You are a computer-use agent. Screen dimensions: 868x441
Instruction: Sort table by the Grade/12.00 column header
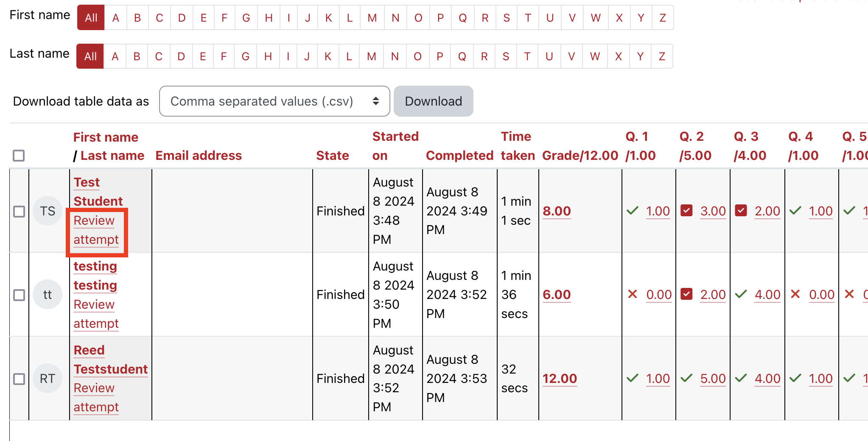tap(580, 156)
